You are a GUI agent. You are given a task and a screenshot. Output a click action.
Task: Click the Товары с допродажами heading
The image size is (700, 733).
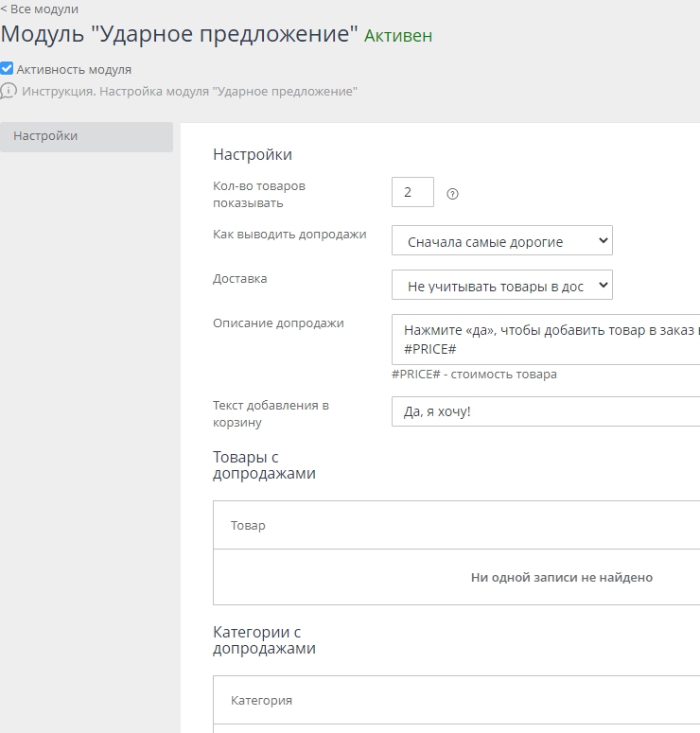(264, 465)
